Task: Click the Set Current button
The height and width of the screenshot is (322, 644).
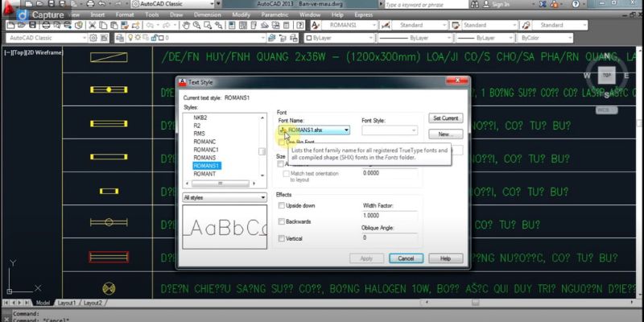Action: (446, 118)
